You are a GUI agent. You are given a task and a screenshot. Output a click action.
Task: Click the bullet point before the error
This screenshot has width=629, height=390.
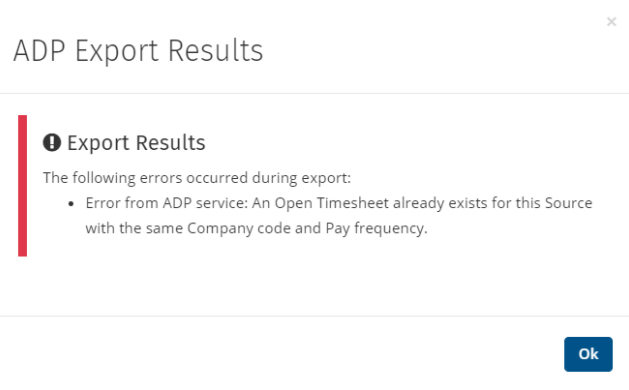tap(71, 204)
